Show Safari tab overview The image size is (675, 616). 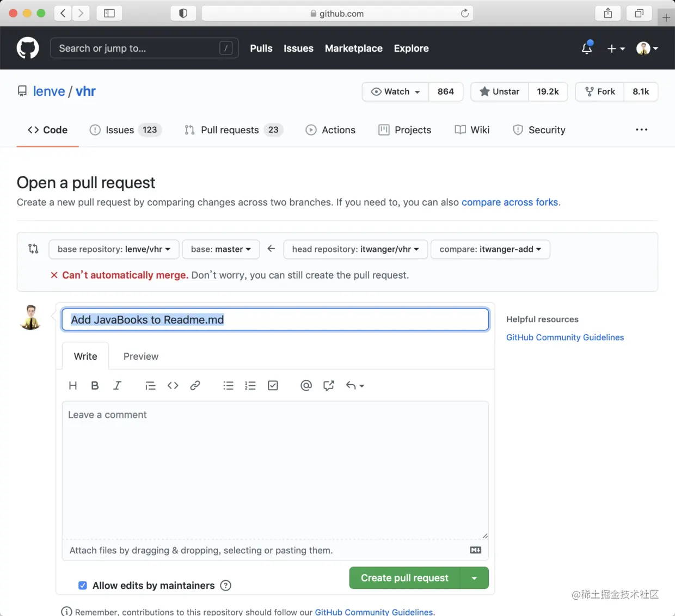click(x=639, y=13)
